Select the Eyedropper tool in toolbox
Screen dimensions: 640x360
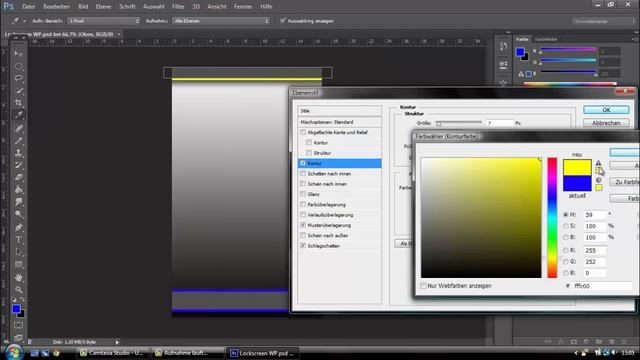tap(19, 115)
